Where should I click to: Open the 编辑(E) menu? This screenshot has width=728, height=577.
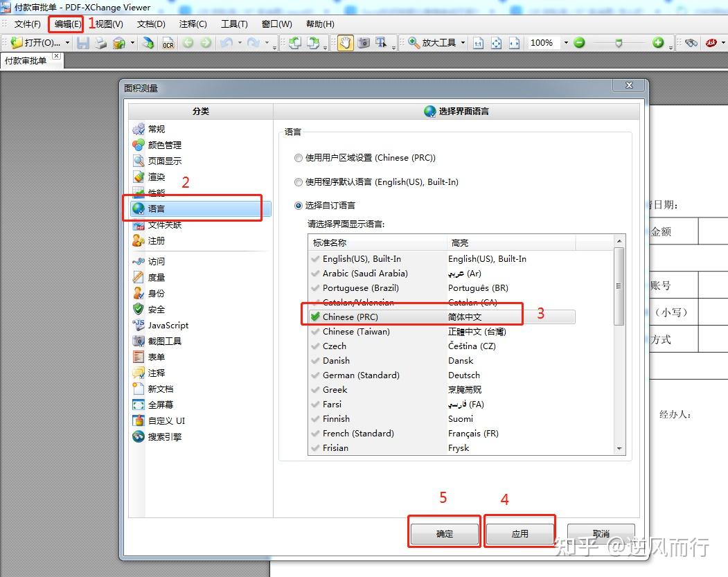point(67,24)
